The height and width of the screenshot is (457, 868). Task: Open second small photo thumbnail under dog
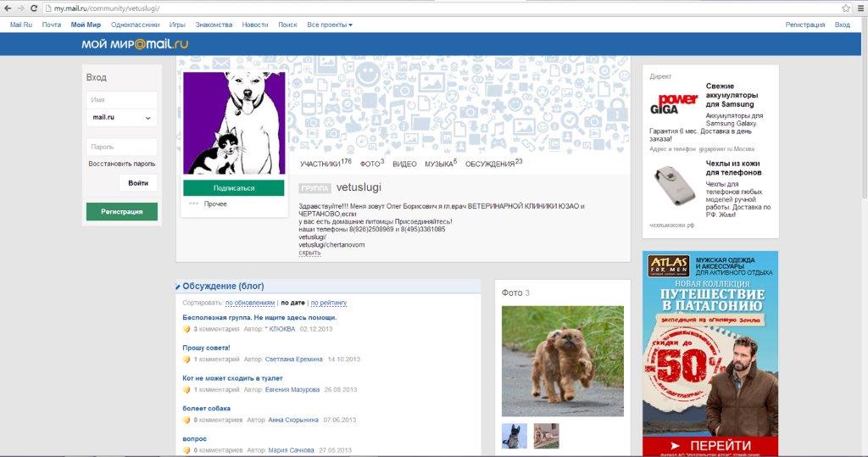[547, 436]
